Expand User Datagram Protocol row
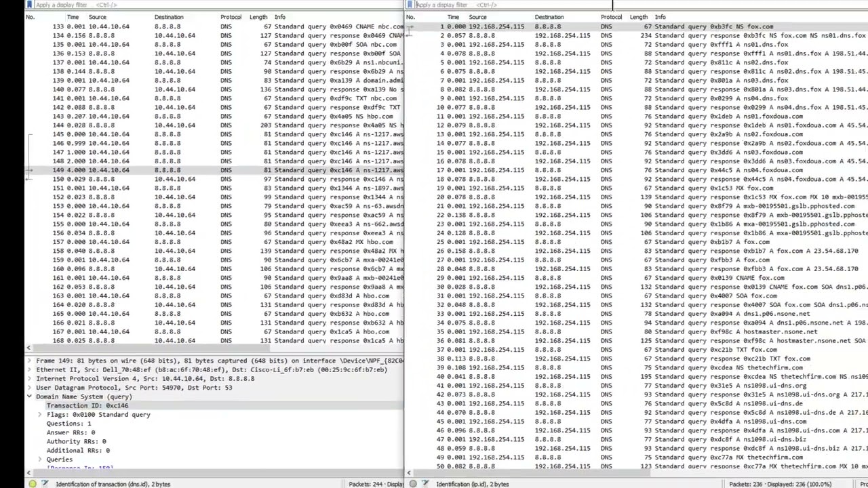The image size is (868, 488). pos(29,388)
